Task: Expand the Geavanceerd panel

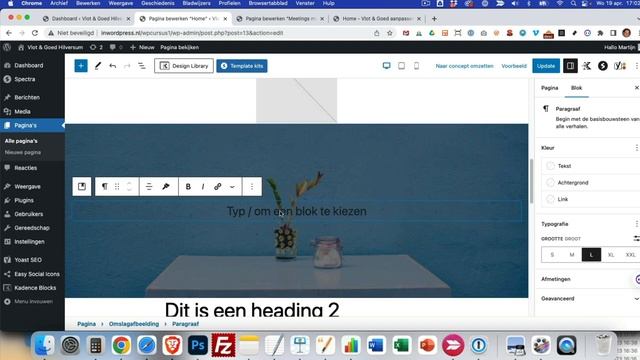Action: tap(589, 298)
